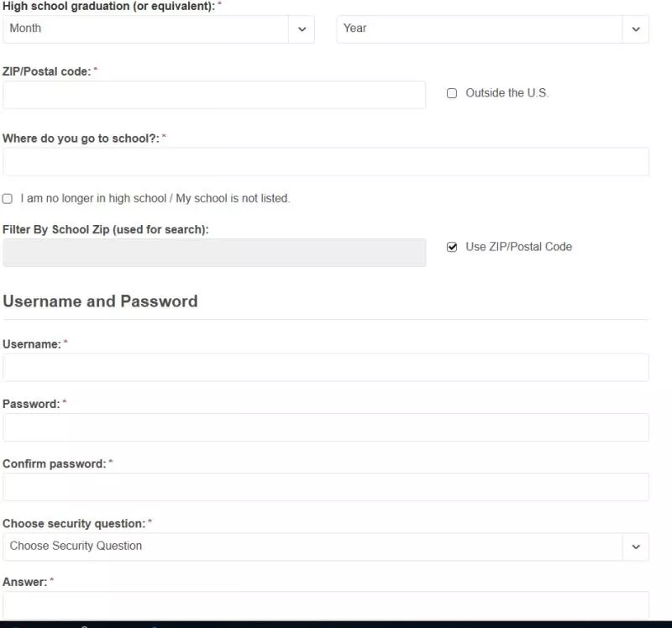Click the Year dropdown chevron arrow

636,29
